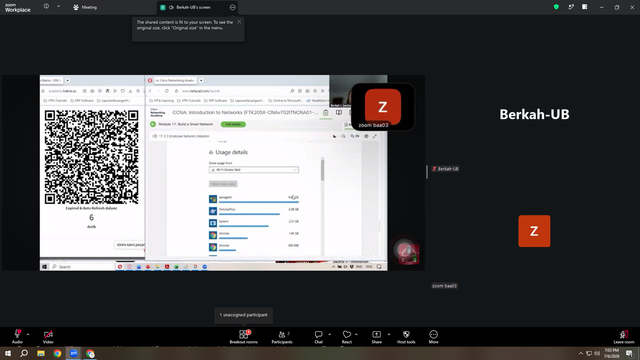640x360 pixels.
Task: Open Windows taskbar search
Action: click(24, 353)
